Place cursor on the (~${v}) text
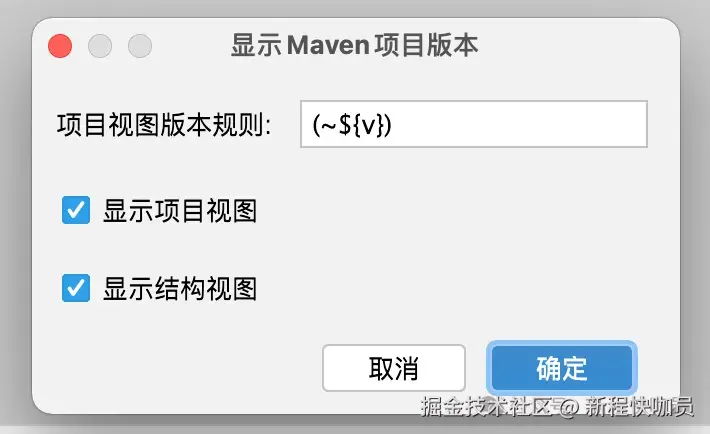 (352, 125)
